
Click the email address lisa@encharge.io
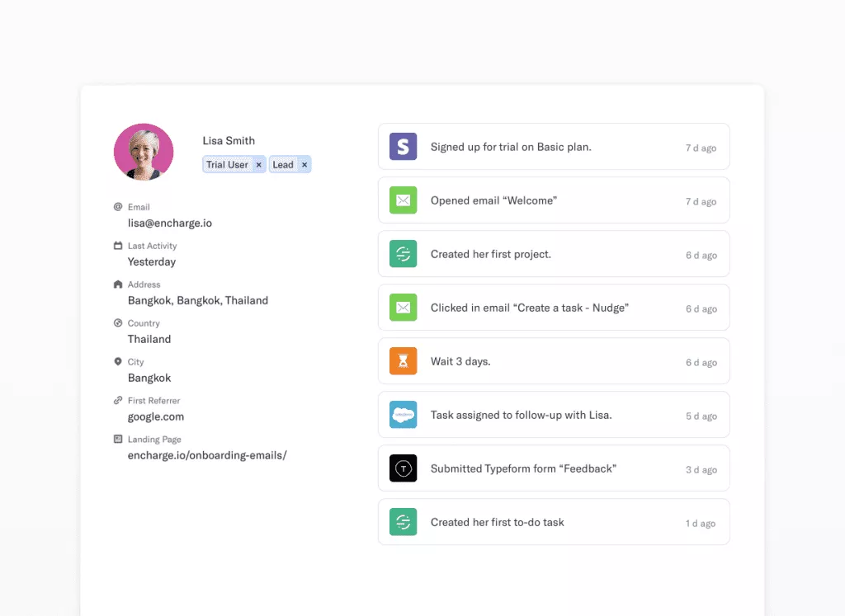(x=170, y=223)
